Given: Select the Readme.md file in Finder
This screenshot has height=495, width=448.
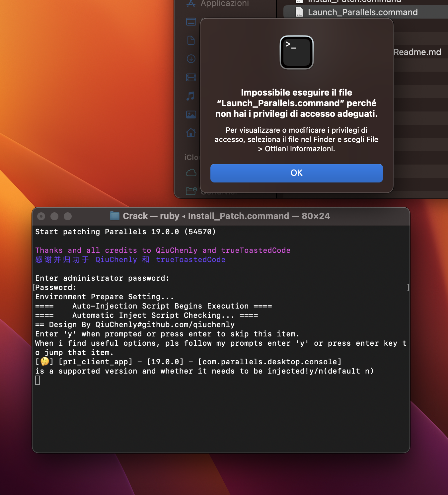Looking at the screenshot, I should [417, 52].
